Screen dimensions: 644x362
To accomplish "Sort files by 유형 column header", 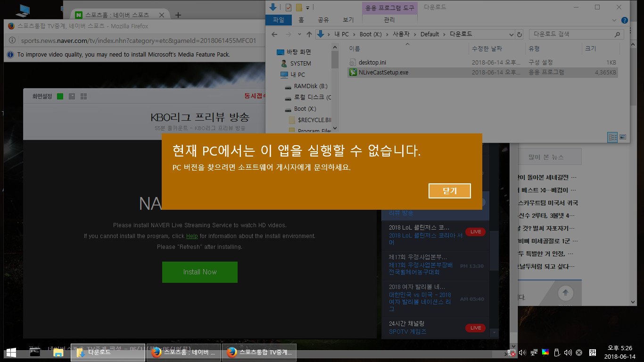I will [553, 49].
